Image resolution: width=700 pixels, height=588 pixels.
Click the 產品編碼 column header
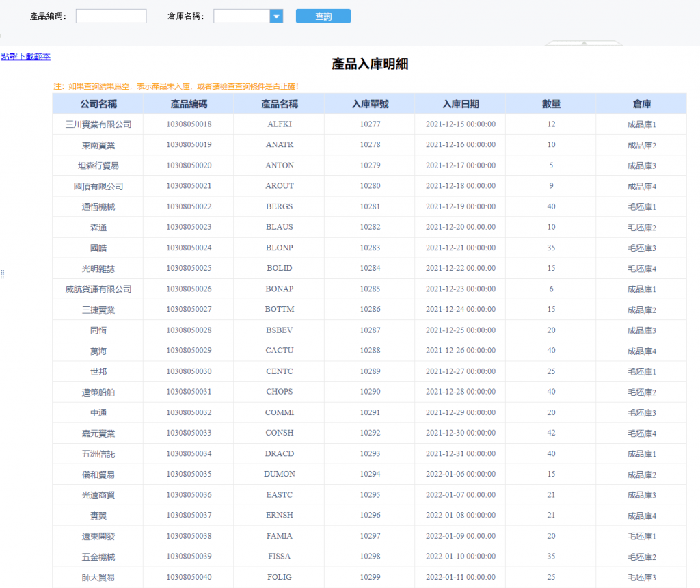[x=189, y=104]
